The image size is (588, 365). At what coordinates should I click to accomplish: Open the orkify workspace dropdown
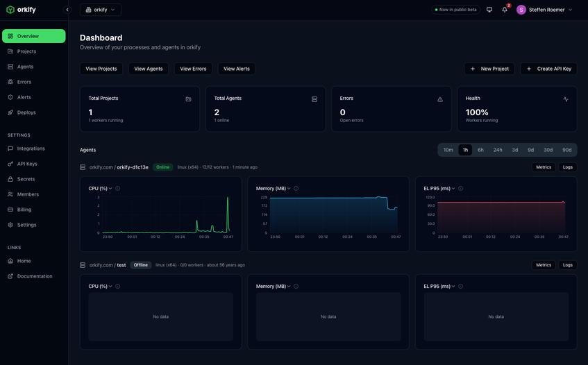coord(101,10)
